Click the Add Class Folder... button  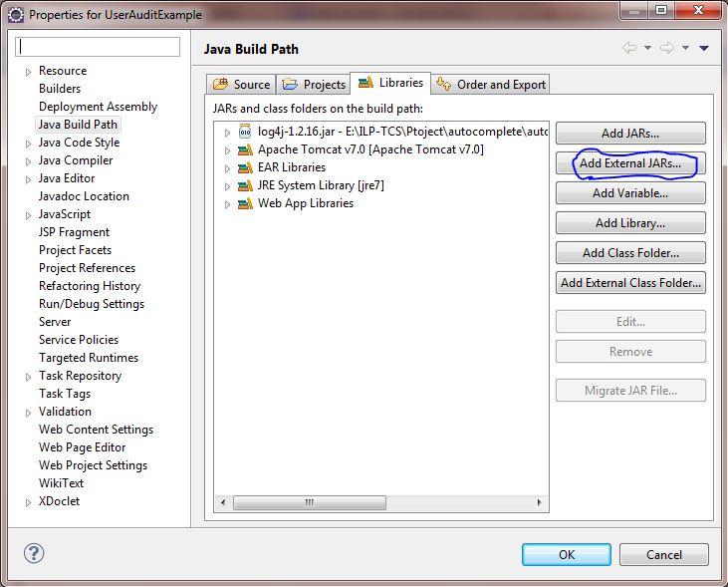tap(630, 253)
